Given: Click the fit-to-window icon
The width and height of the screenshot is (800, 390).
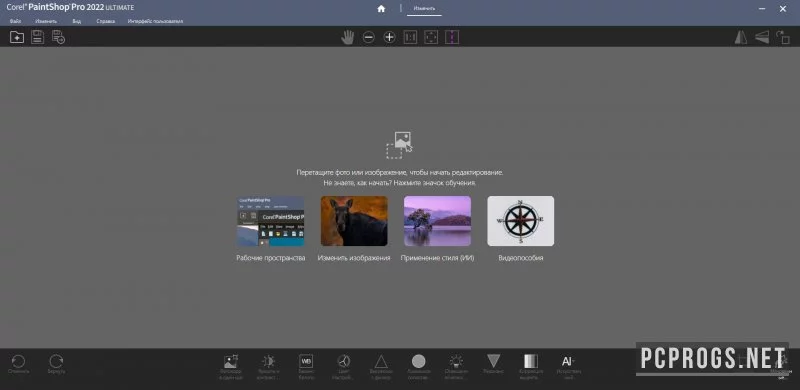Looking at the screenshot, I should point(431,37).
